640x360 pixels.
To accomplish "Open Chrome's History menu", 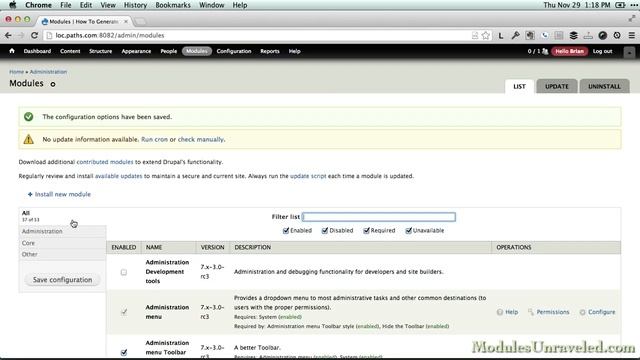I will pos(135,5).
